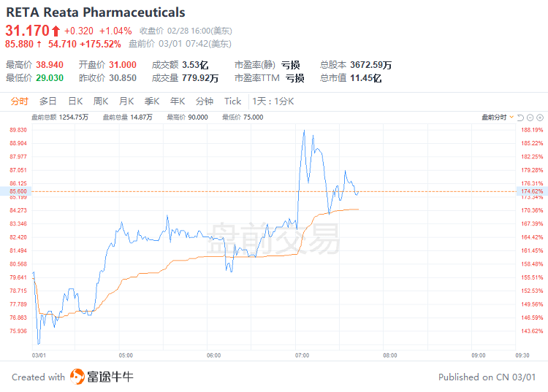
Task: Switch to the 多日 tab
Action: [x=48, y=101]
